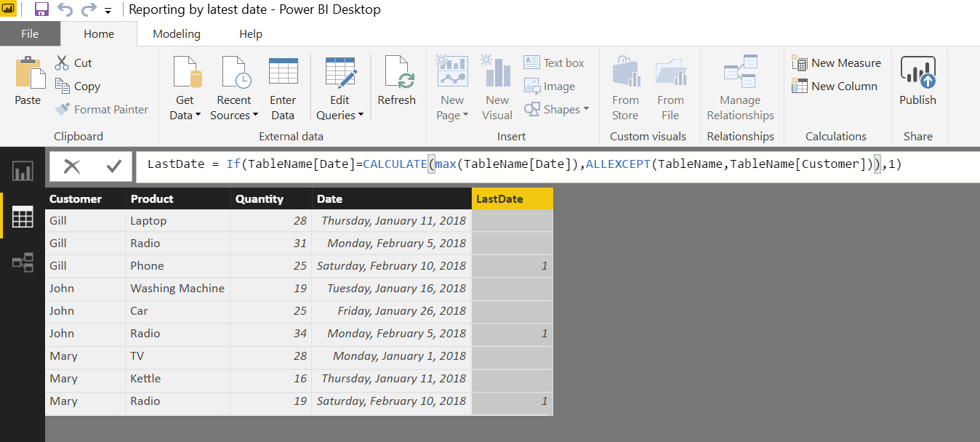Expand the Recent Sources dropdown arrow

tap(255, 116)
